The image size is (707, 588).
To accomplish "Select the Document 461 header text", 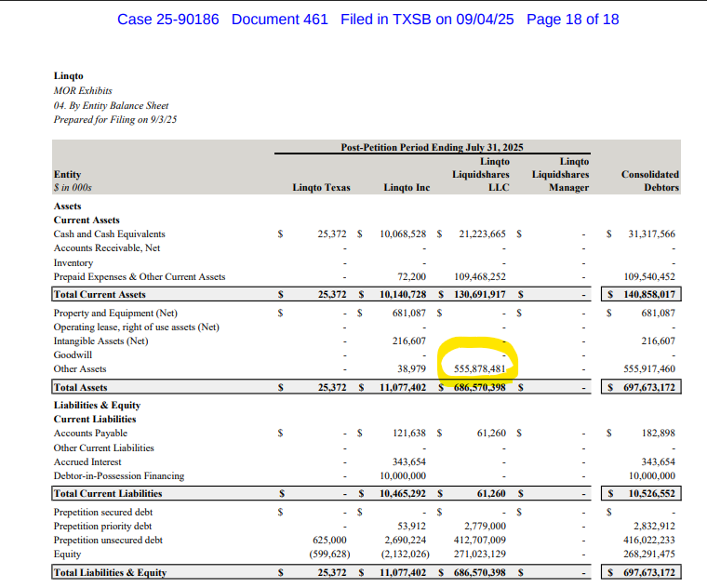I will (x=280, y=20).
